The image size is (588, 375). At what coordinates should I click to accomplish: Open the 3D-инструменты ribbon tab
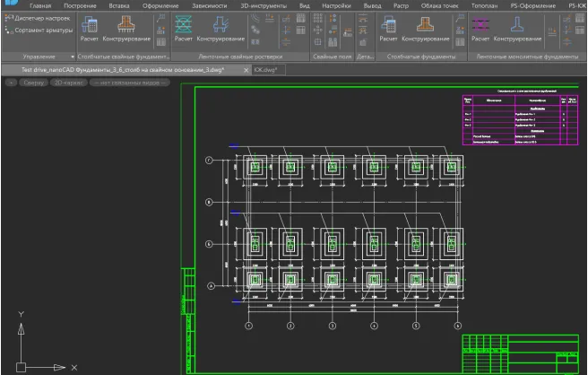263,5
